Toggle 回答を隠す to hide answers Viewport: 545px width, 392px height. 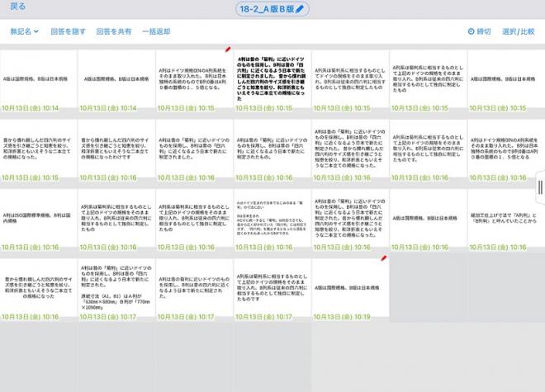point(67,31)
